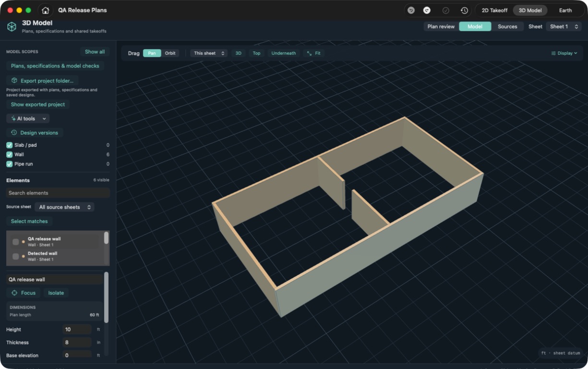Click Plans, specifications & model checks
This screenshot has height=369, width=588.
55,66
